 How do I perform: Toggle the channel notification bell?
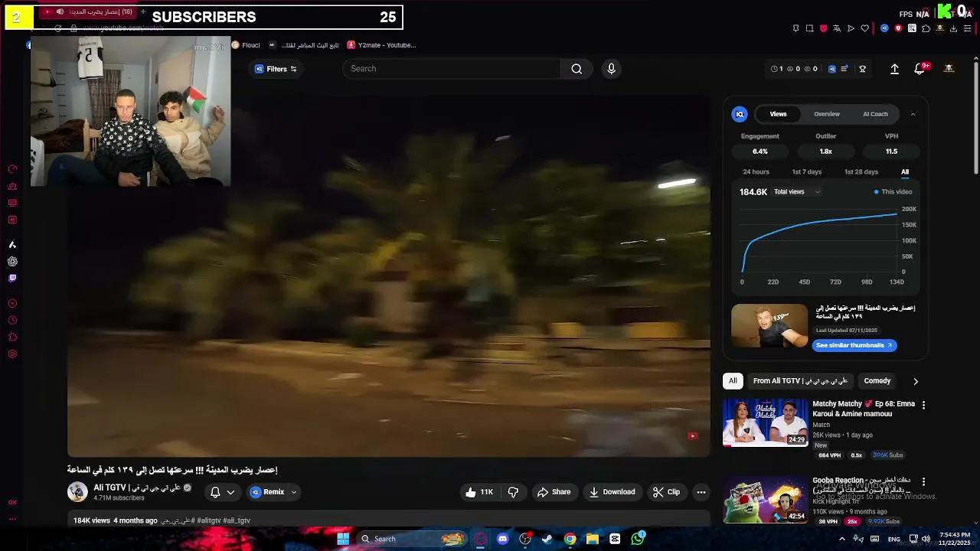click(x=215, y=492)
